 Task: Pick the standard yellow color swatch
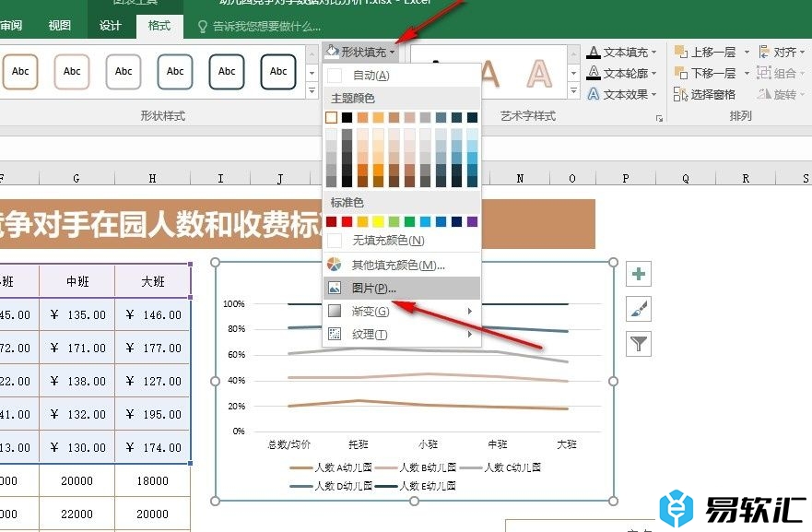click(379, 221)
